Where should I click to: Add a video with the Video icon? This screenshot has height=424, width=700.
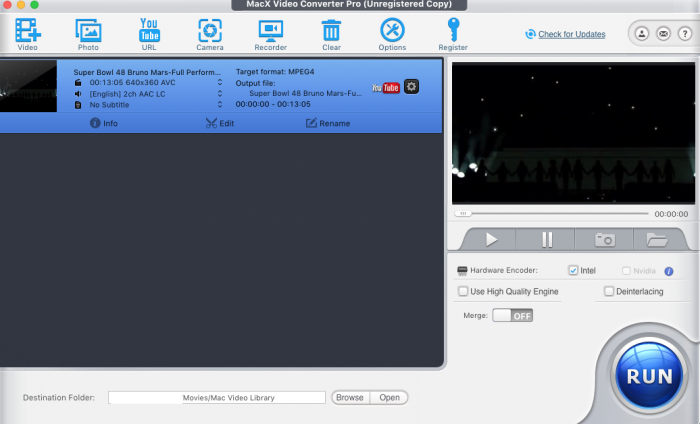point(28,34)
